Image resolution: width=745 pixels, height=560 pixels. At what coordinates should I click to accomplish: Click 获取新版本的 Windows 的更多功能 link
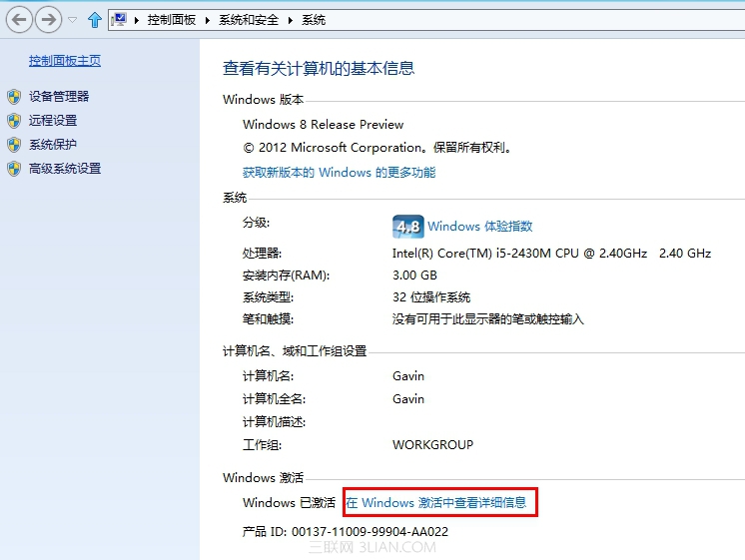[x=340, y=172]
